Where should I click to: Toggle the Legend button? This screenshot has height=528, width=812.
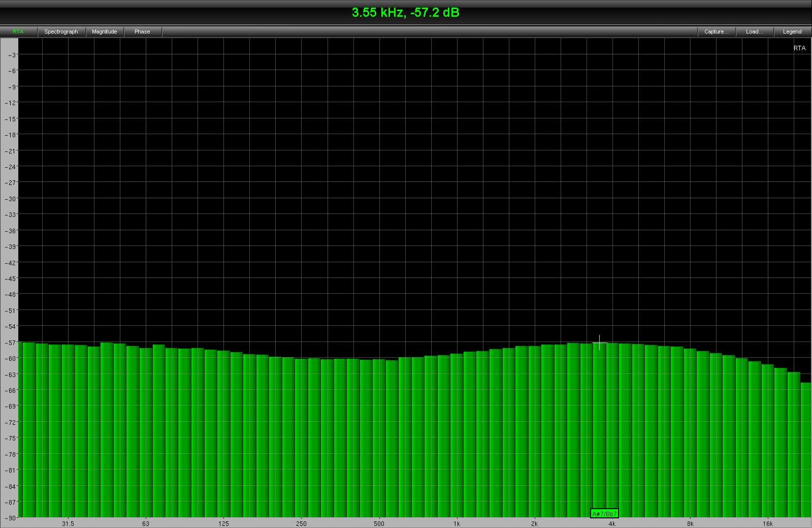(792, 32)
